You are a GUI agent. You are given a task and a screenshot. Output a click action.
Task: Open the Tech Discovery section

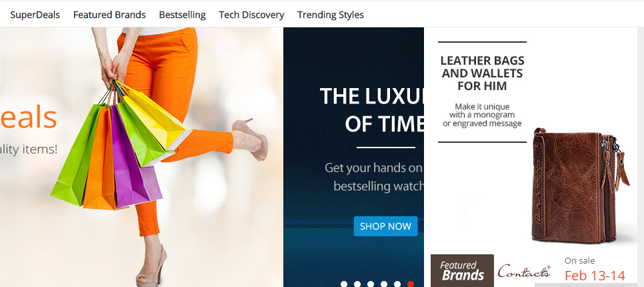pyautogui.click(x=251, y=15)
